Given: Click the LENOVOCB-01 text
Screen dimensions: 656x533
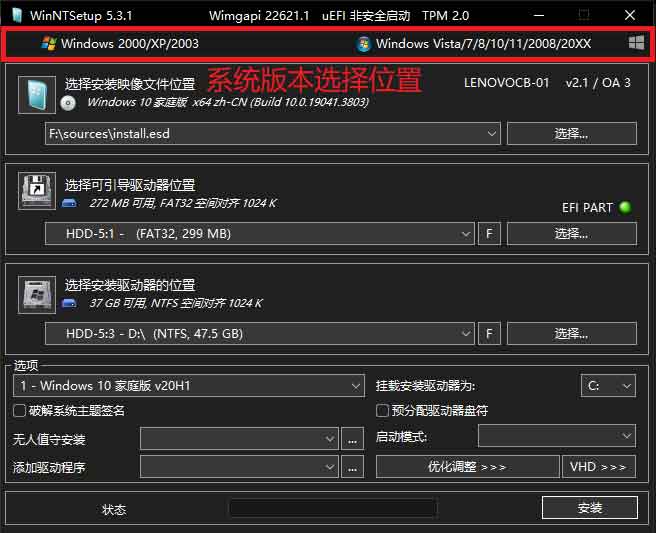Looking at the screenshot, I should coord(506,83).
